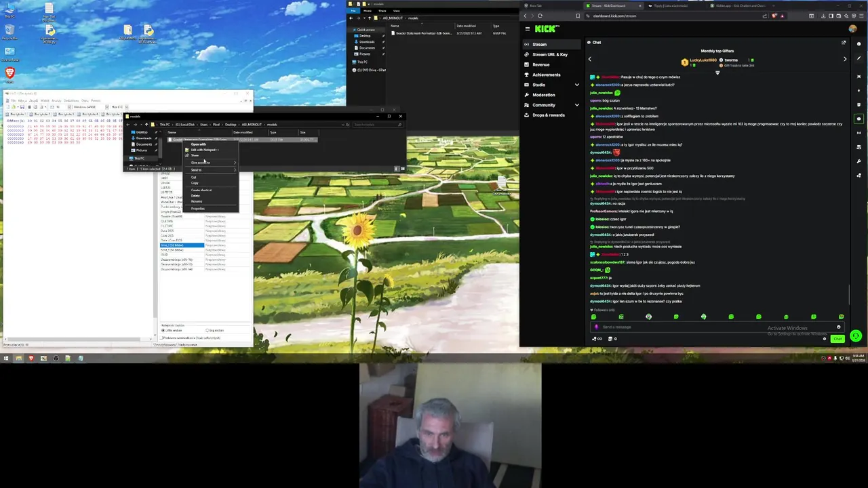This screenshot has width=868, height=488.
Task: Click the Recycle Bin desktop icon
Action: point(9,33)
